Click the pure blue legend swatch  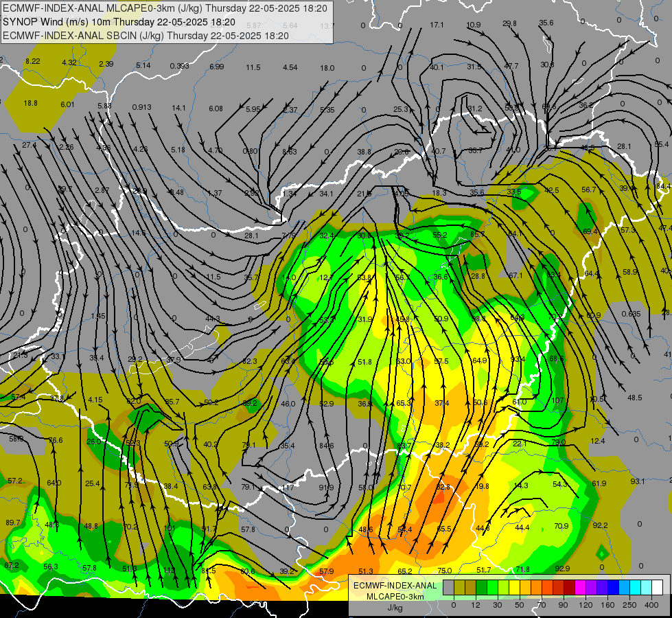pos(613,587)
